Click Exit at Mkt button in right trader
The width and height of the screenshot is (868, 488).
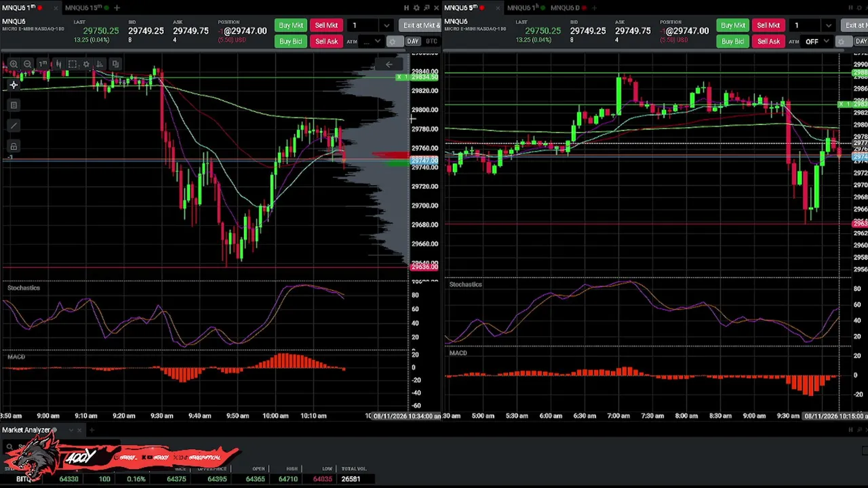click(x=854, y=25)
